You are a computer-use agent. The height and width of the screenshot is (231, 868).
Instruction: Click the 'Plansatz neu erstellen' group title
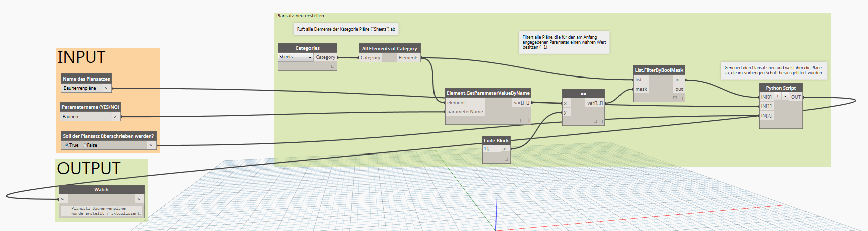tap(300, 16)
